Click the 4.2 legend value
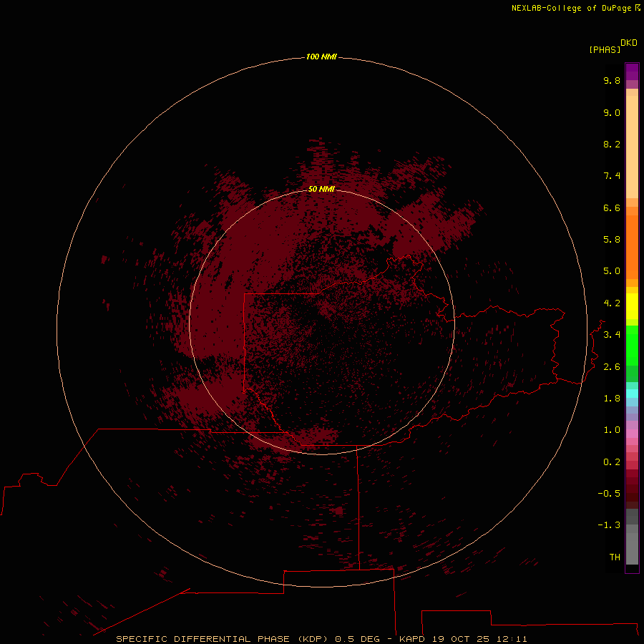 (x=612, y=303)
